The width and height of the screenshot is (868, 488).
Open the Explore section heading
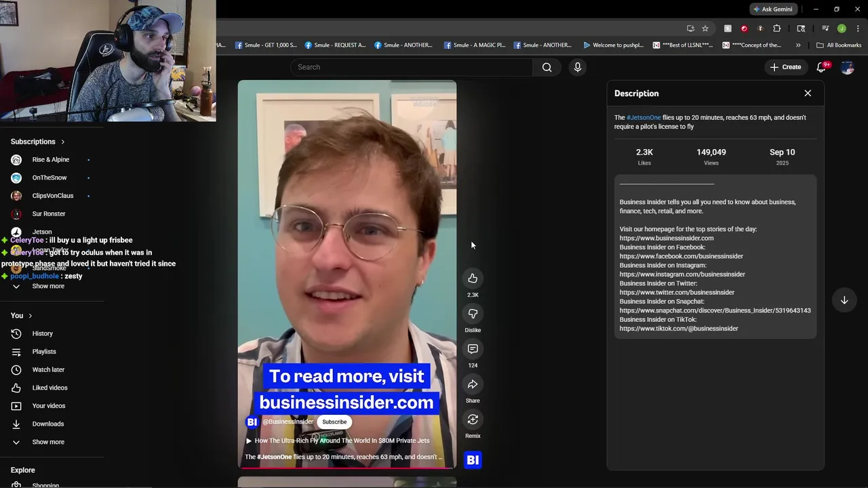[x=22, y=470]
